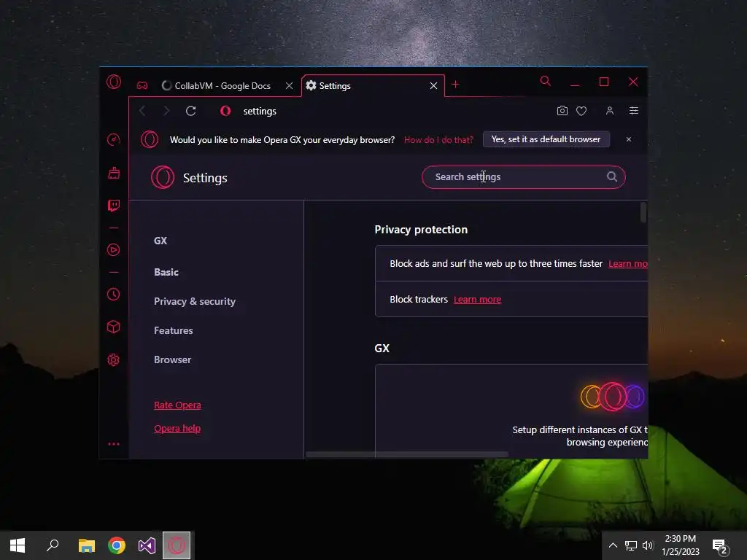The height and width of the screenshot is (560, 747).
Task: Open the Windows Start menu
Action: click(x=18, y=545)
